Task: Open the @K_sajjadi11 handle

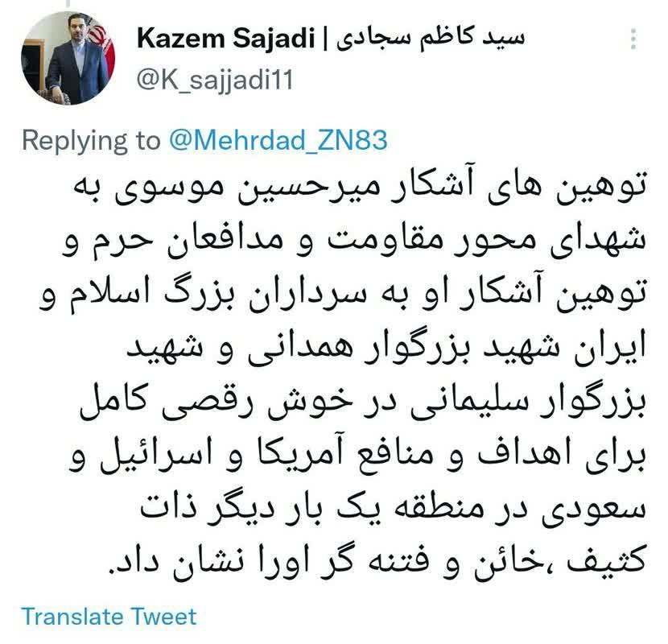Action: [215, 80]
